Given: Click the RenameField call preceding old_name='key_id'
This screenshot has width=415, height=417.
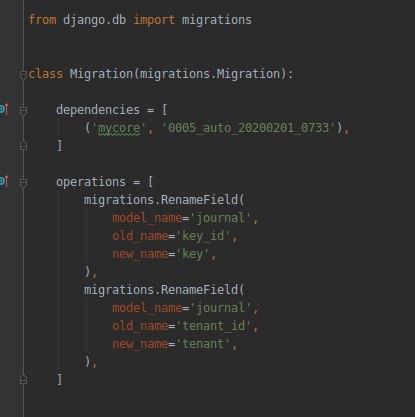Looking at the screenshot, I should coord(164,200).
